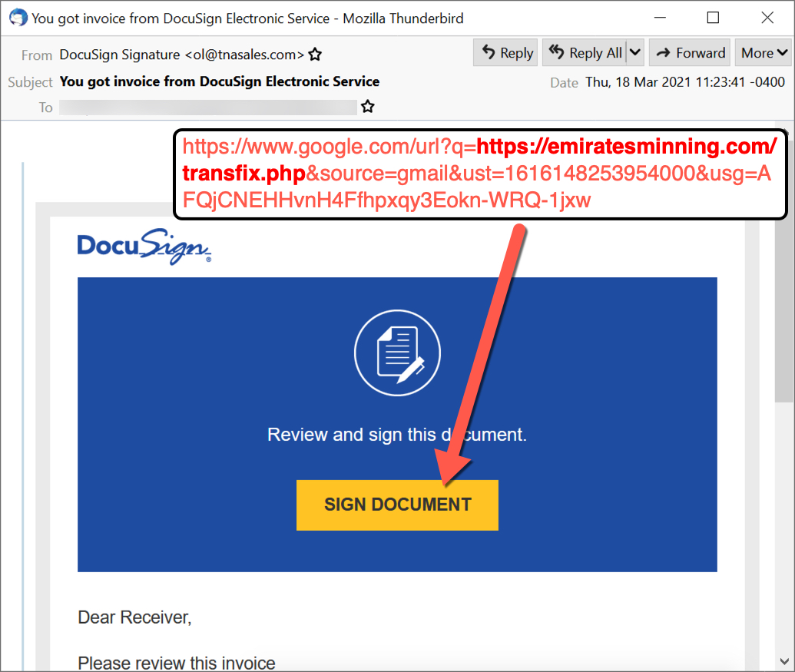This screenshot has width=795, height=672.
Task: Click the 'Please review this invoice' line
Action: [x=177, y=663]
